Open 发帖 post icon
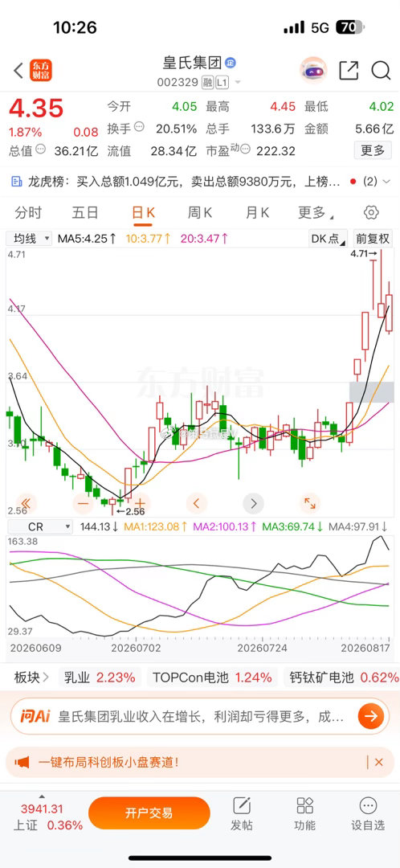400x868 pixels. [x=243, y=813]
